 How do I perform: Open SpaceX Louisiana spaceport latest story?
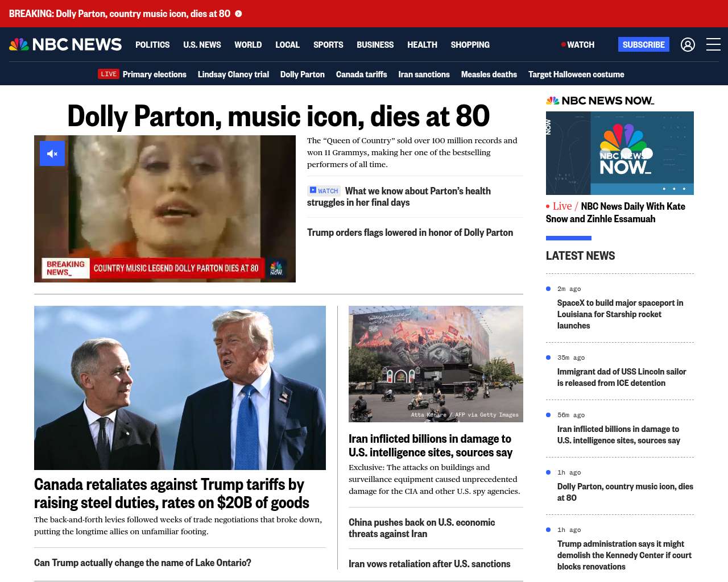pos(620,314)
